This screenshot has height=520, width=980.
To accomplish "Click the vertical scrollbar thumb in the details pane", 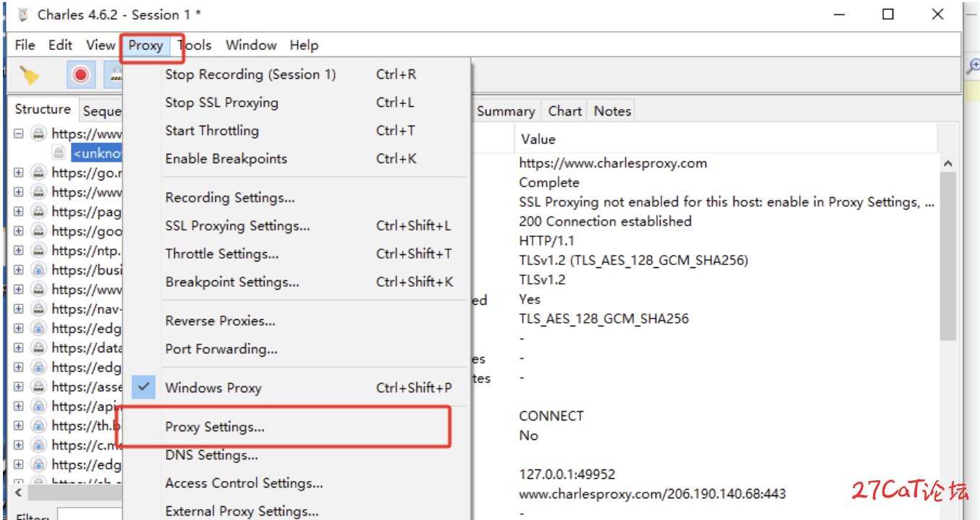I will pos(948,256).
